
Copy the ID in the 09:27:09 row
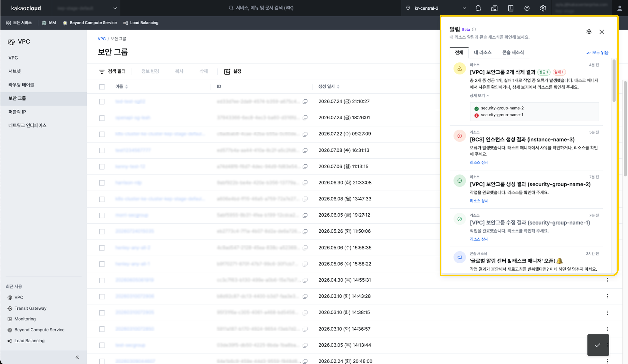(305, 134)
